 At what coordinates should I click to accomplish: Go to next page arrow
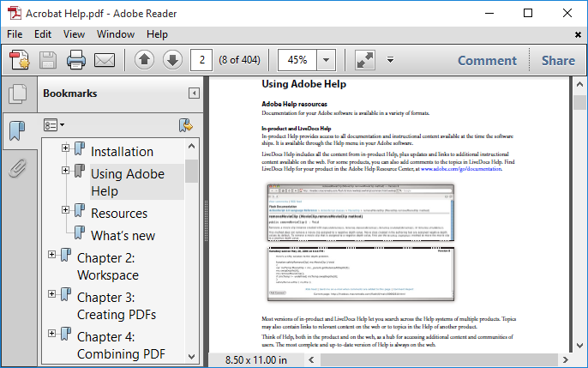(x=173, y=60)
